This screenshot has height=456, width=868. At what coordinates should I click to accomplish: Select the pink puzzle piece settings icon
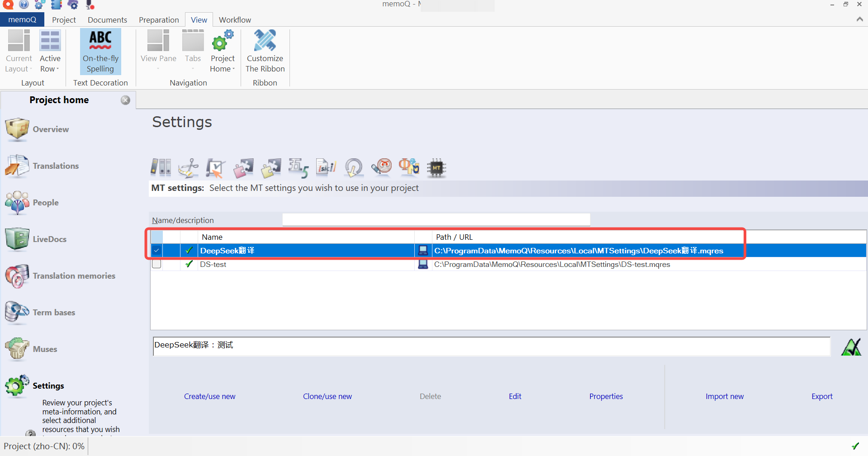[243, 167]
